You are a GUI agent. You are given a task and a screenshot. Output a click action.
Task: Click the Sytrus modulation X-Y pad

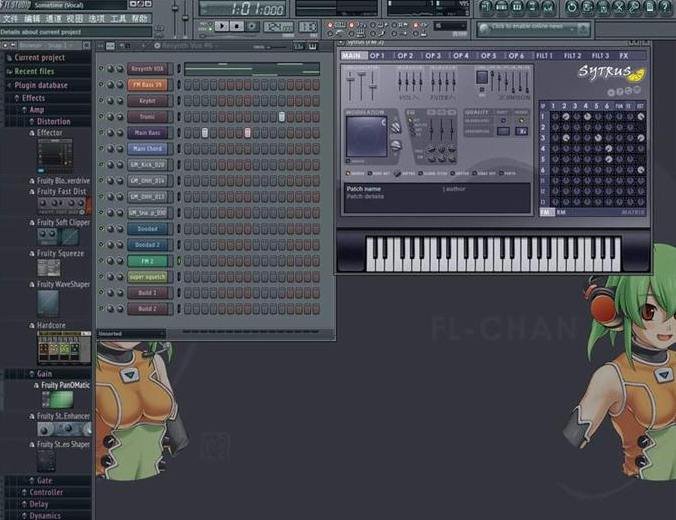point(366,136)
